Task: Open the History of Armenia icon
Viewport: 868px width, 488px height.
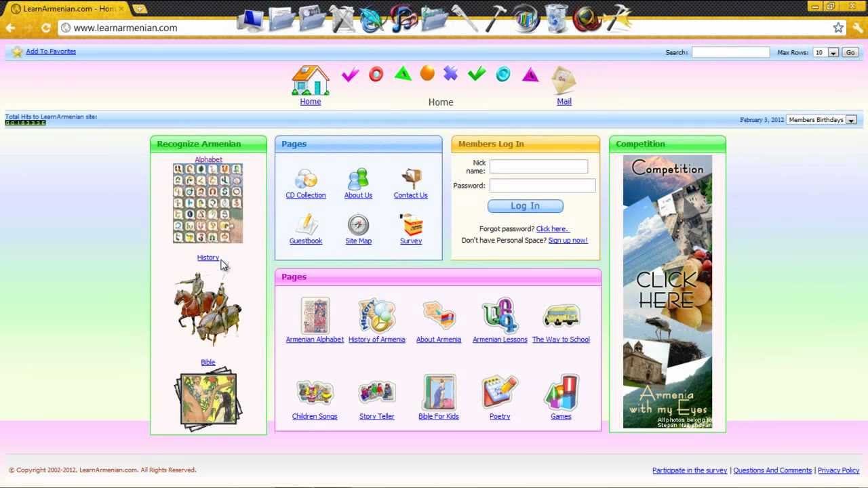Action: click(376, 316)
